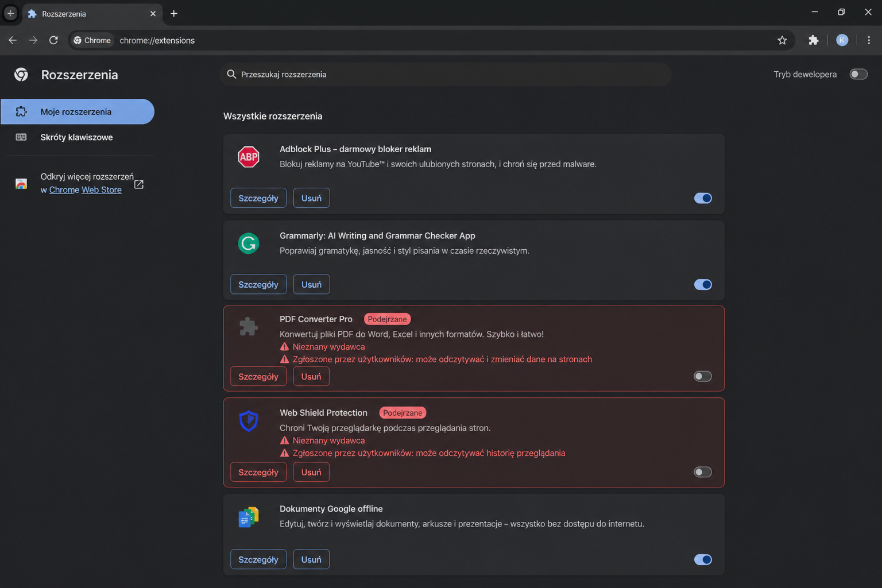882x588 pixels.
Task: Click the magnifier icon in search box
Action: click(231, 74)
